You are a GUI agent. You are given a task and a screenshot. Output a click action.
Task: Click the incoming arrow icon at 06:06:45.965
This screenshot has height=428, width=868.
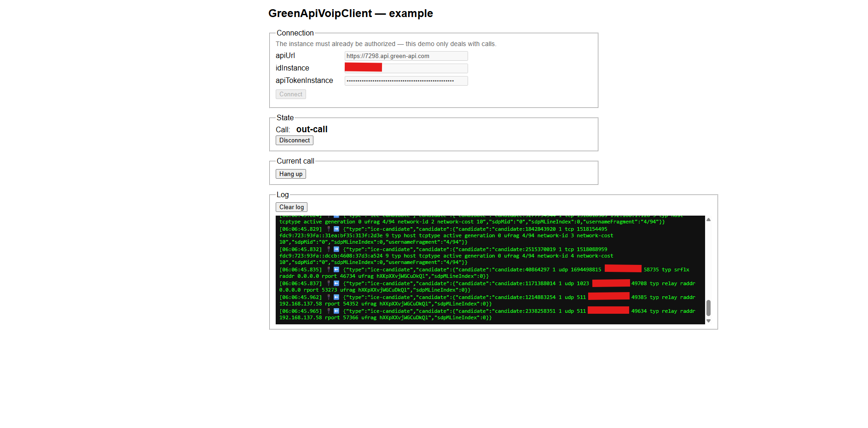click(336, 311)
